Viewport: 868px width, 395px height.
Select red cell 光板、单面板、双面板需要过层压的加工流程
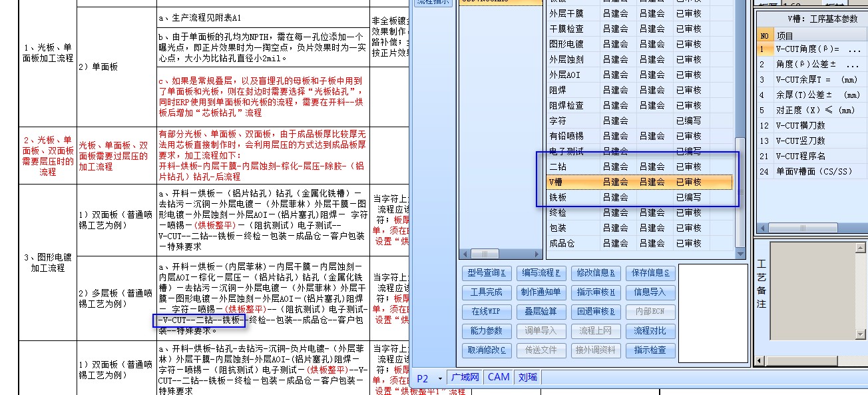point(116,155)
